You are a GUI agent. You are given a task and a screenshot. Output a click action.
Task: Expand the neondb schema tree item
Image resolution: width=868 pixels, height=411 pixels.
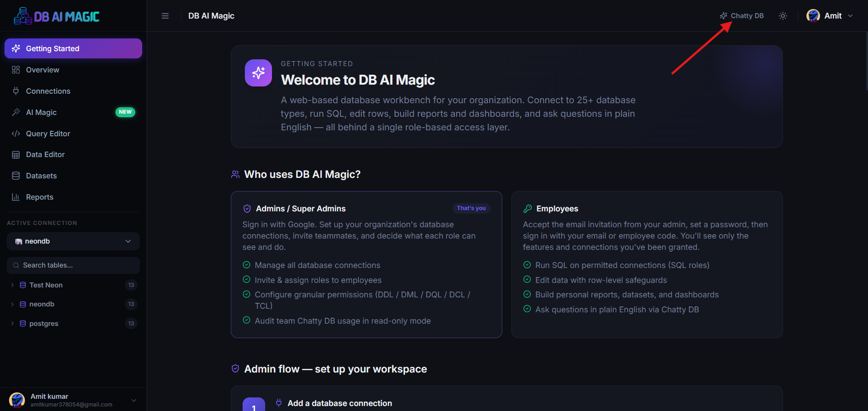tap(12, 304)
